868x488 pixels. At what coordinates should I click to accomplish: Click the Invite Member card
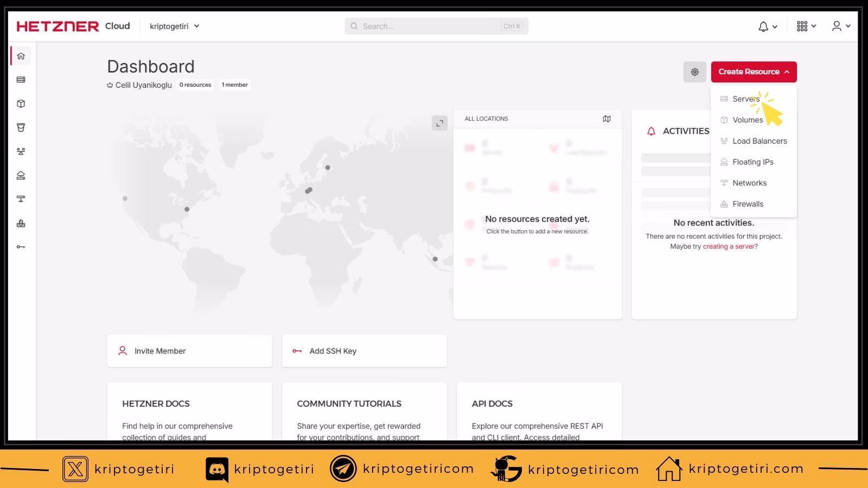tap(189, 351)
